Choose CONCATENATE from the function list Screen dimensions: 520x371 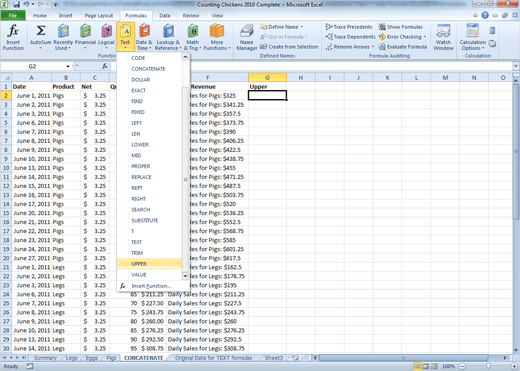point(149,69)
